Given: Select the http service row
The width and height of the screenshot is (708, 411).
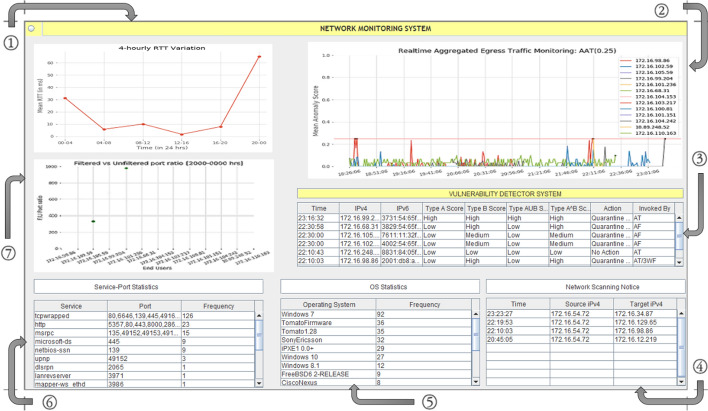Looking at the screenshot, I should 144,324.
